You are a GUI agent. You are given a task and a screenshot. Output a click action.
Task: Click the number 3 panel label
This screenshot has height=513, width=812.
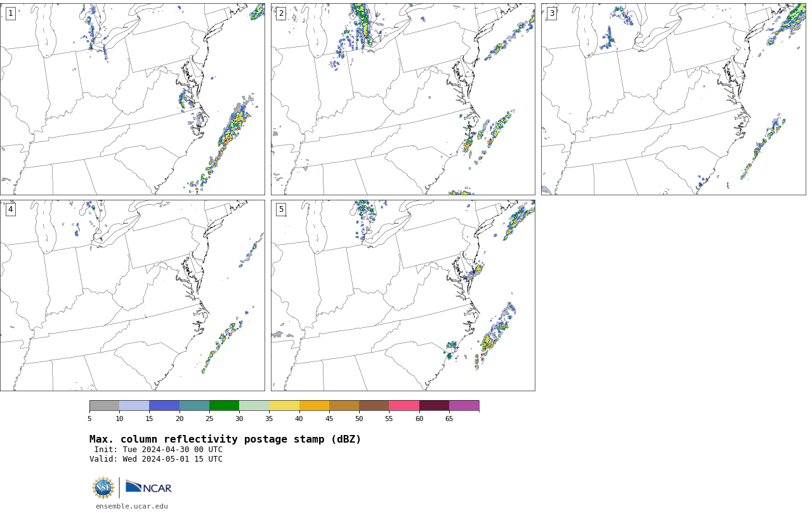coord(551,13)
